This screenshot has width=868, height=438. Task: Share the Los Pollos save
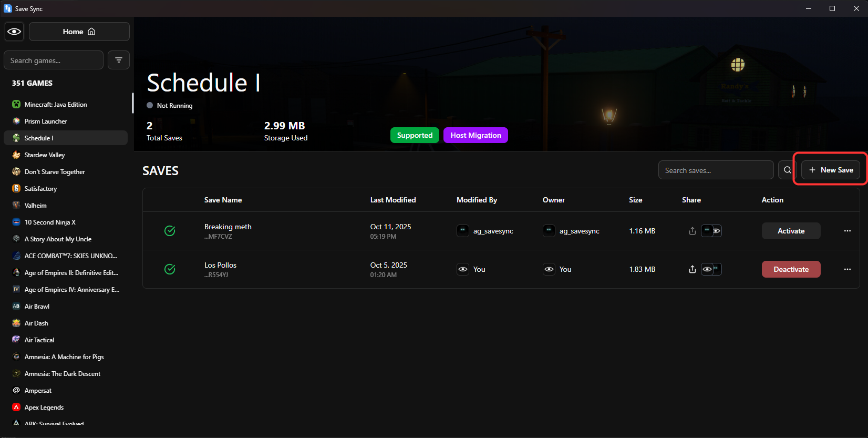click(692, 269)
